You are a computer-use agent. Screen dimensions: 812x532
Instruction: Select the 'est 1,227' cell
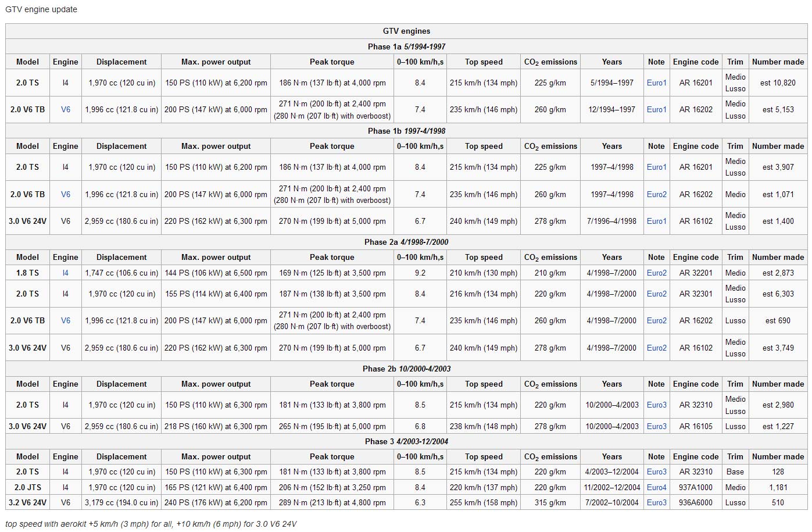pyautogui.click(x=778, y=426)
